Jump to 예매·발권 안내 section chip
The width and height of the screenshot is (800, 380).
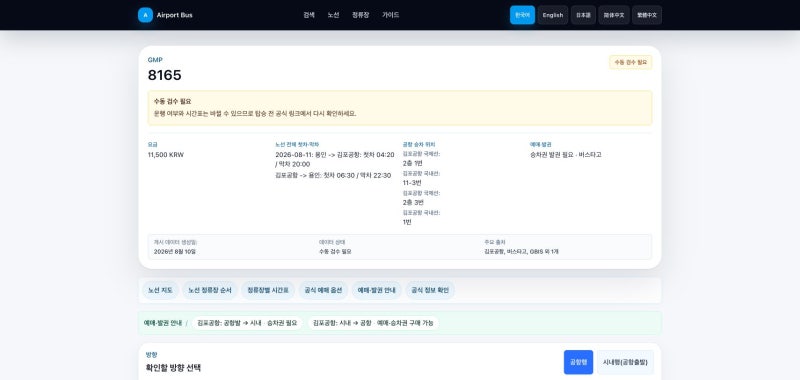pyautogui.click(x=377, y=290)
